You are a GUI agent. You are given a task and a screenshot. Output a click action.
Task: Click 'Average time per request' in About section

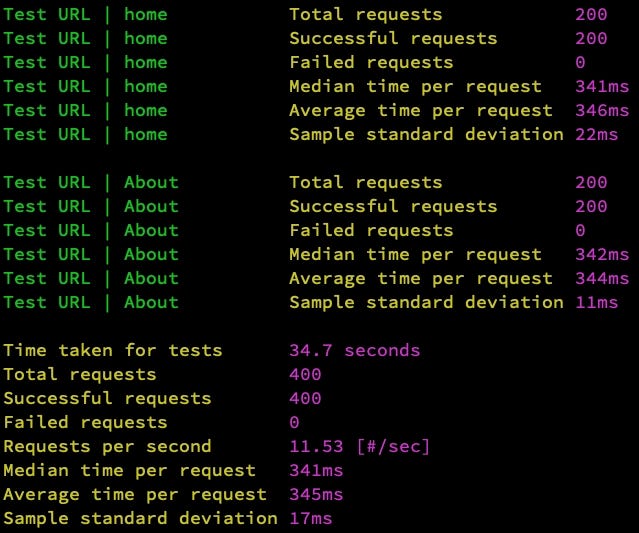pyautogui.click(x=421, y=279)
